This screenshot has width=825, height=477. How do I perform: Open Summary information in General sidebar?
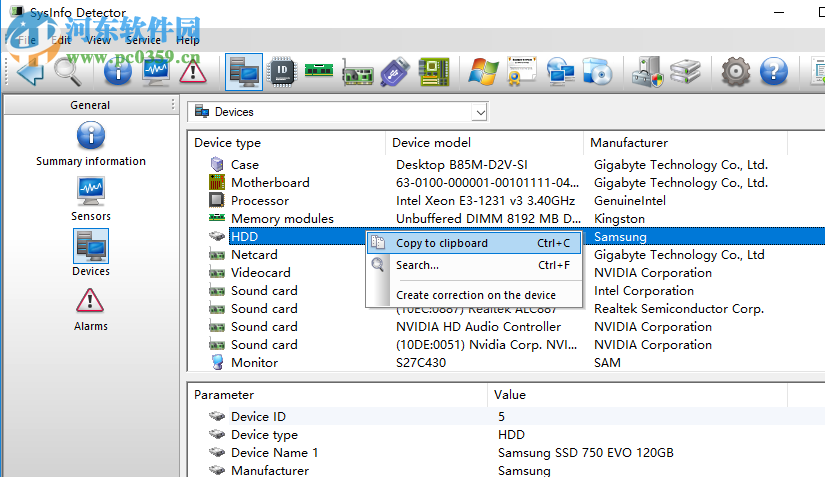coord(90,145)
